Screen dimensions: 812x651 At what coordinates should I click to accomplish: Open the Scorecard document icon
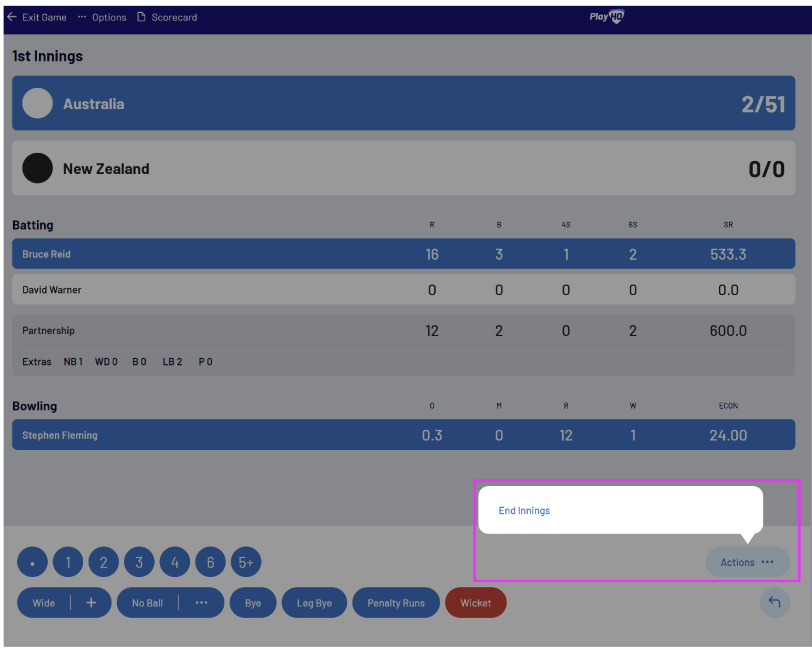point(141,17)
